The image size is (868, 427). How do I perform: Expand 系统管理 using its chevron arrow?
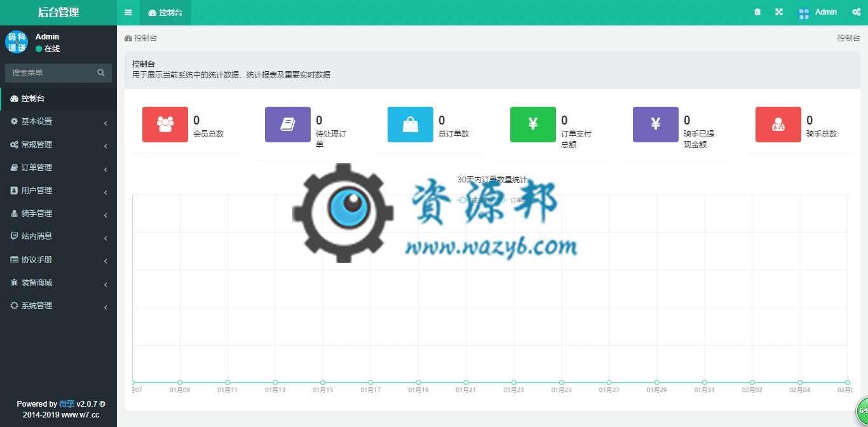tap(105, 307)
